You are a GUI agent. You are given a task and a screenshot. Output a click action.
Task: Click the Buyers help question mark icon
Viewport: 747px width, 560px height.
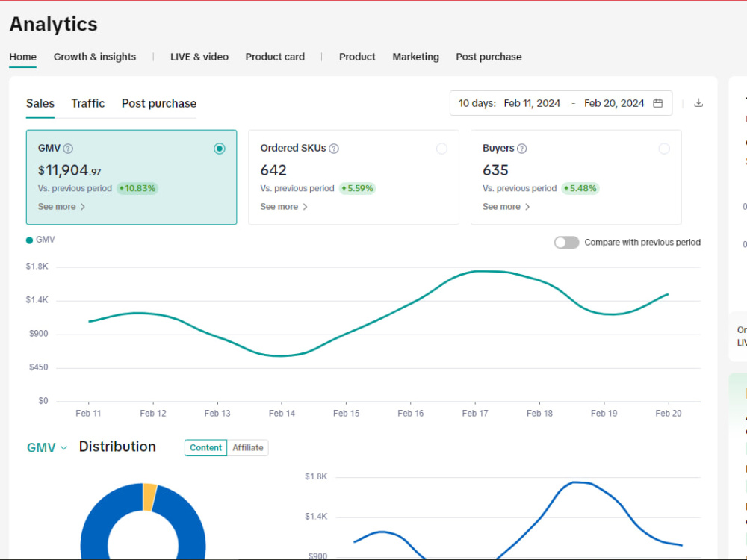(521, 149)
